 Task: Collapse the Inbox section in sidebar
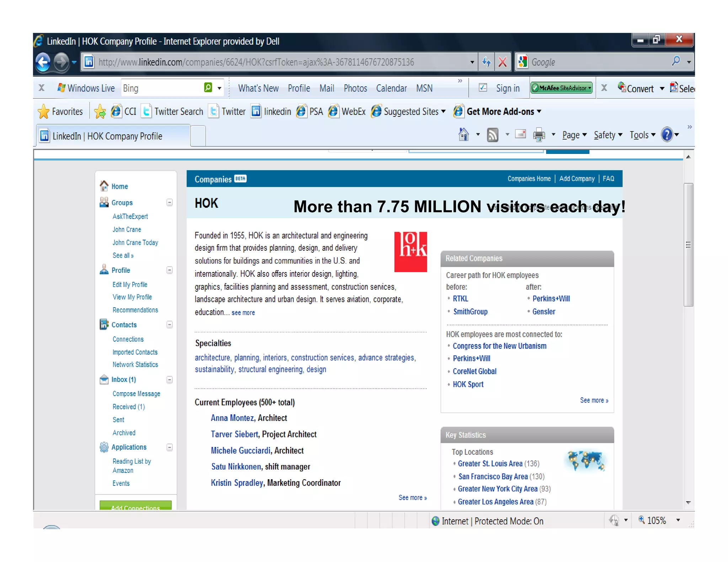click(170, 380)
